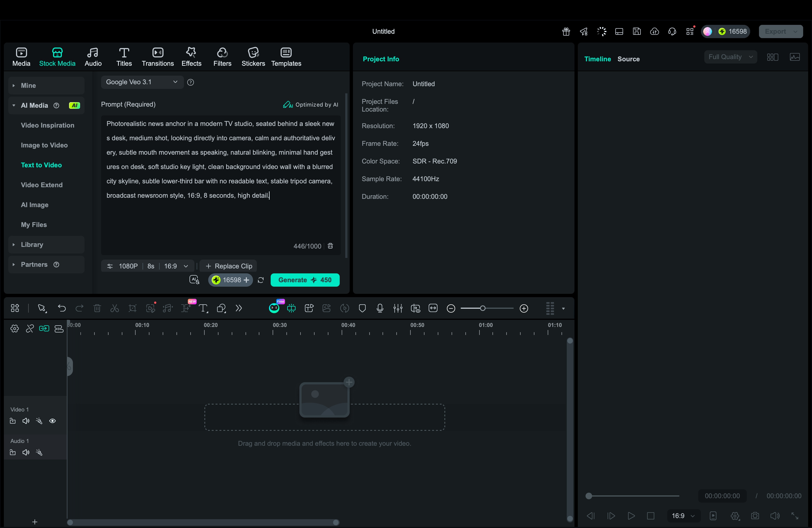The width and height of the screenshot is (812, 528).
Task: Open the Templates panel
Action: [x=286, y=57]
